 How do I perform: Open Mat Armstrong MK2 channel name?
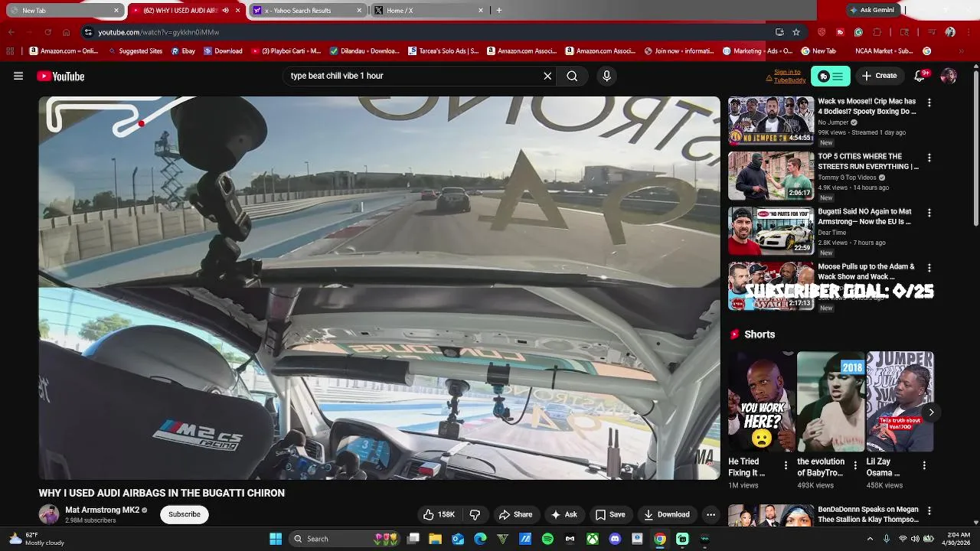tap(103, 510)
